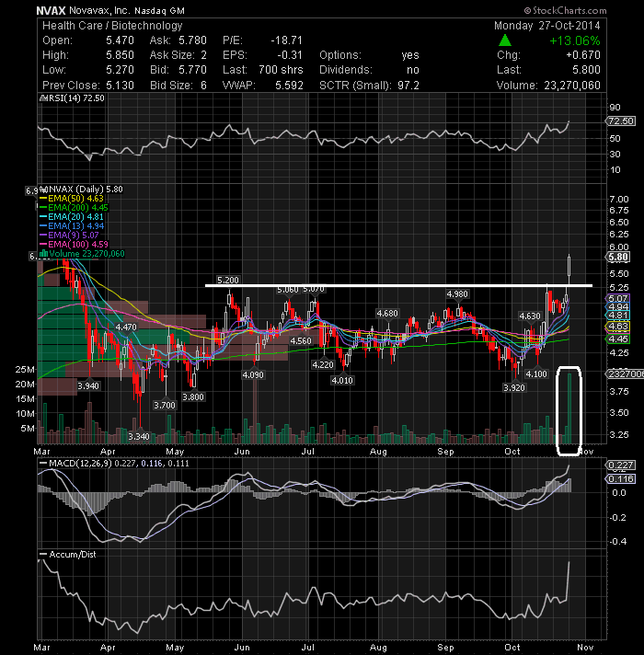Image resolution: width=644 pixels, height=655 pixels.
Task: Click the Bid 5.770 value
Action: tap(192, 70)
